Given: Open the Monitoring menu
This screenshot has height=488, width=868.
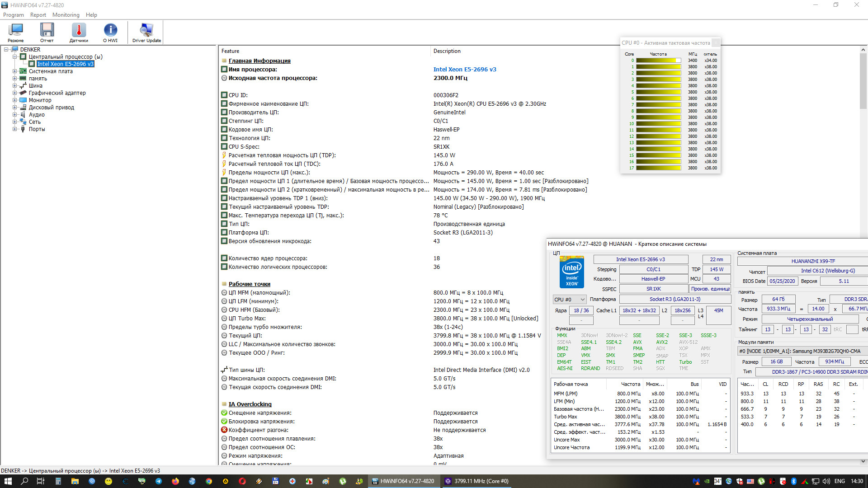Looking at the screenshot, I should [66, 15].
